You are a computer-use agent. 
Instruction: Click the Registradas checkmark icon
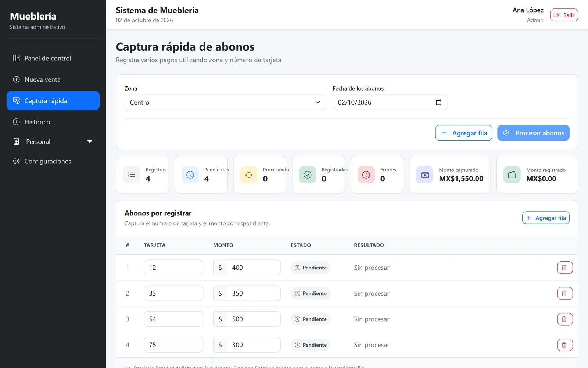[308, 175]
